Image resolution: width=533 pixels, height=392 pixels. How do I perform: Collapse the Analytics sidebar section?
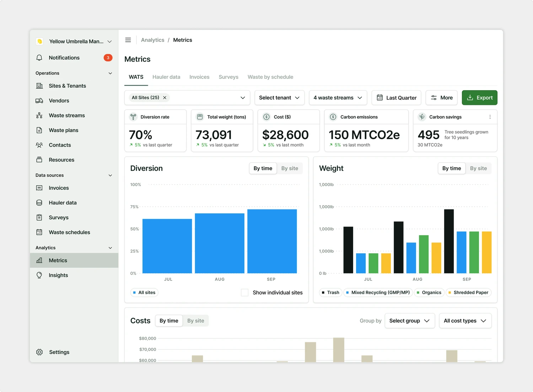coord(110,248)
